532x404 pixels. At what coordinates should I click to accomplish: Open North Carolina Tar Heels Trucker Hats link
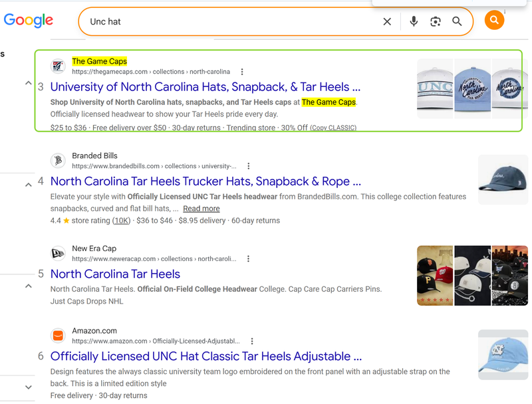(205, 181)
